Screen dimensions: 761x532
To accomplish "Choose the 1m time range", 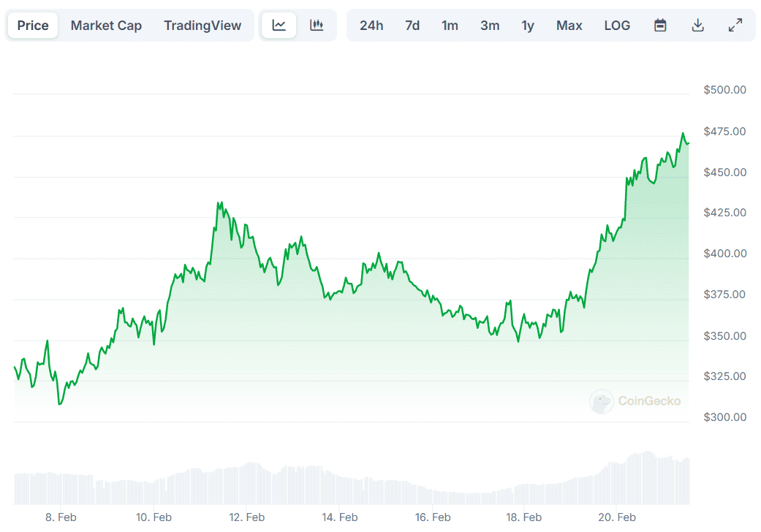I will (450, 26).
